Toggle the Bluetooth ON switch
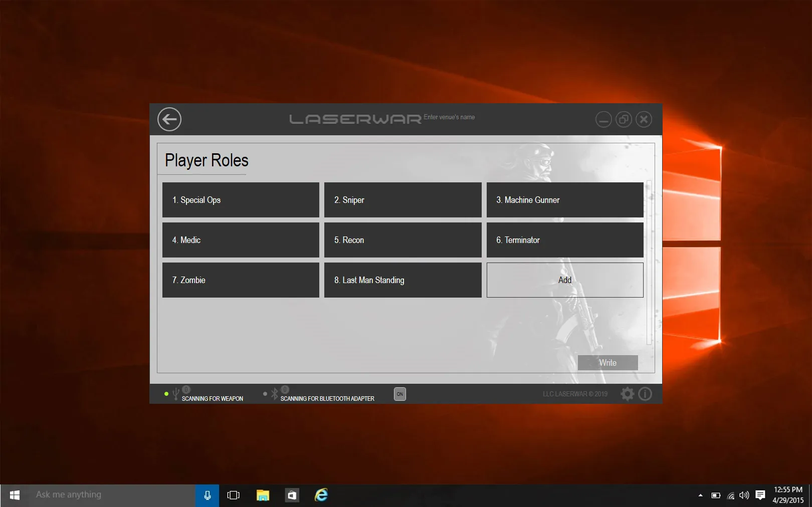 [x=400, y=394]
